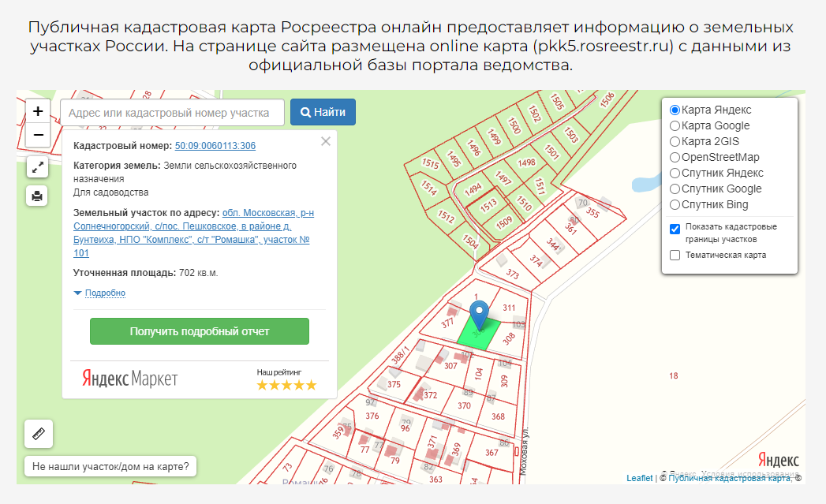Click parcel labeled 370 on map
The width and height of the screenshot is (826, 504).
464,405
